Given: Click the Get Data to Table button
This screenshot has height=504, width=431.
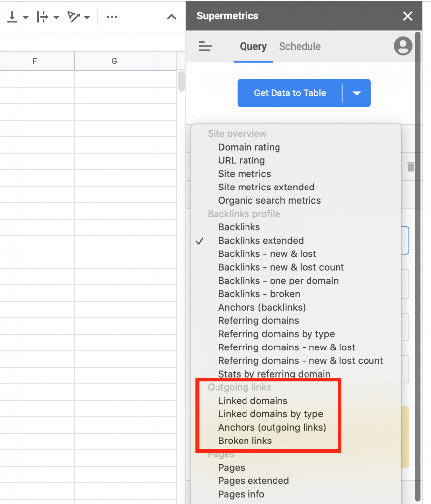Looking at the screenshot, I should click(290, 93).
